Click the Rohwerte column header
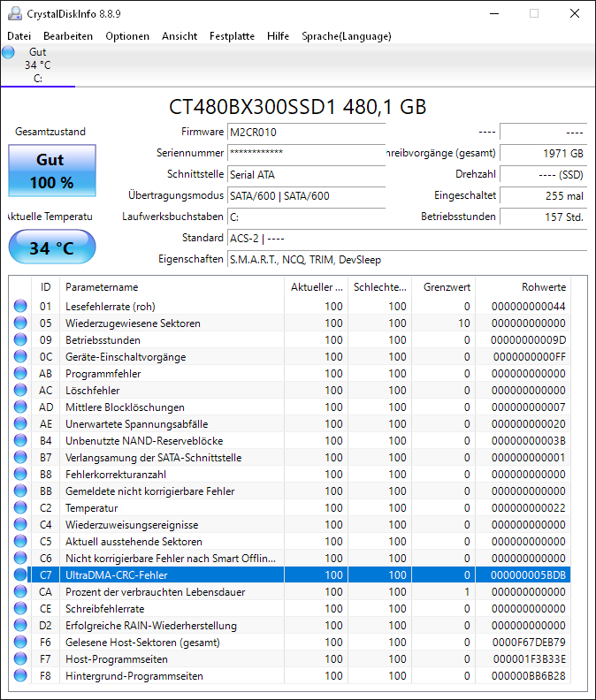 (x=523, y=287)
